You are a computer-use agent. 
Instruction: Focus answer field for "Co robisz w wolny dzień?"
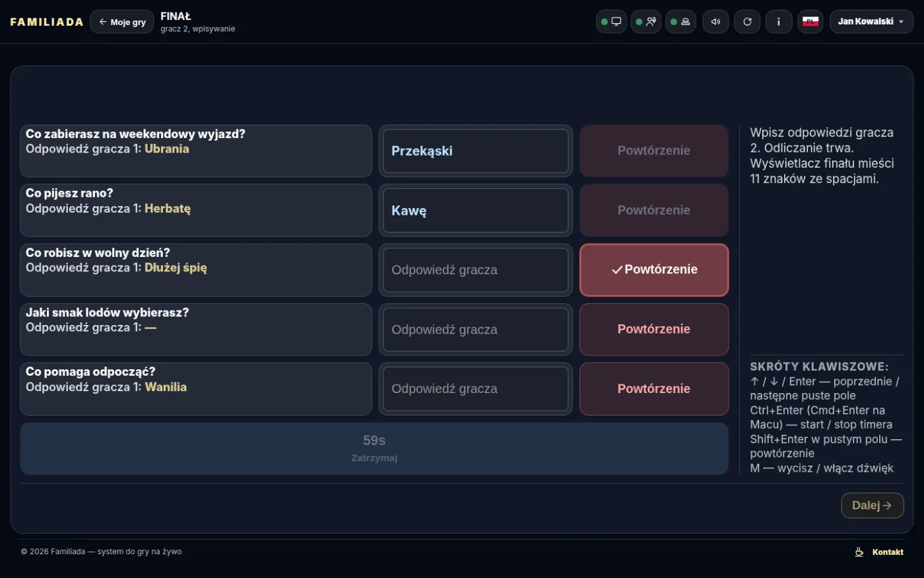tap(475, 270)
